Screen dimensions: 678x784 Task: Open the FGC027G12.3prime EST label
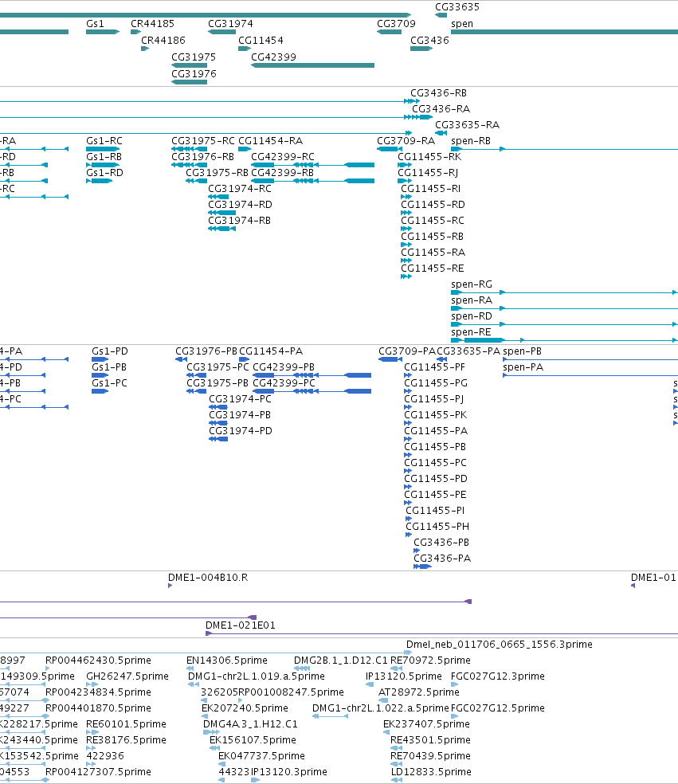pyautogui.click(x=497, y=676)
